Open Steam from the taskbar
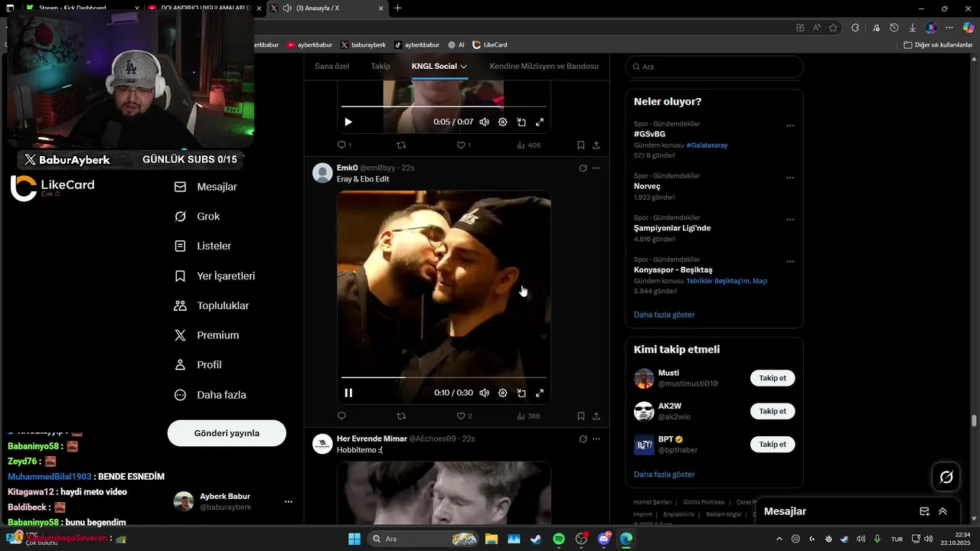980x551 pixels. pos(536,539)
